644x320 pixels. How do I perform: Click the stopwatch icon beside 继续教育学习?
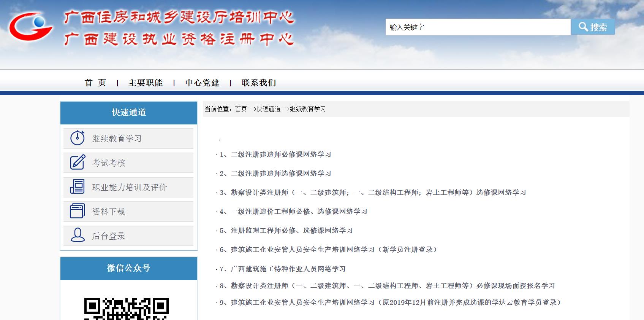tap(78, 138)
